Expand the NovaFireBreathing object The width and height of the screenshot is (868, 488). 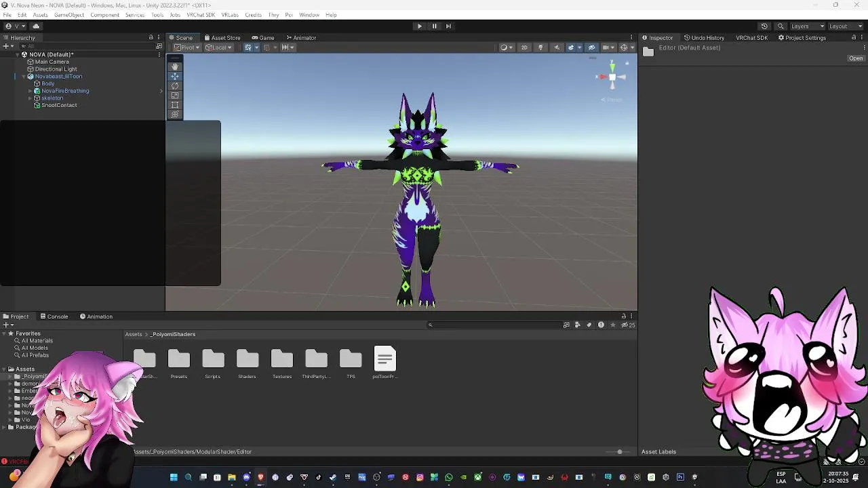click(x=31, y=91)
